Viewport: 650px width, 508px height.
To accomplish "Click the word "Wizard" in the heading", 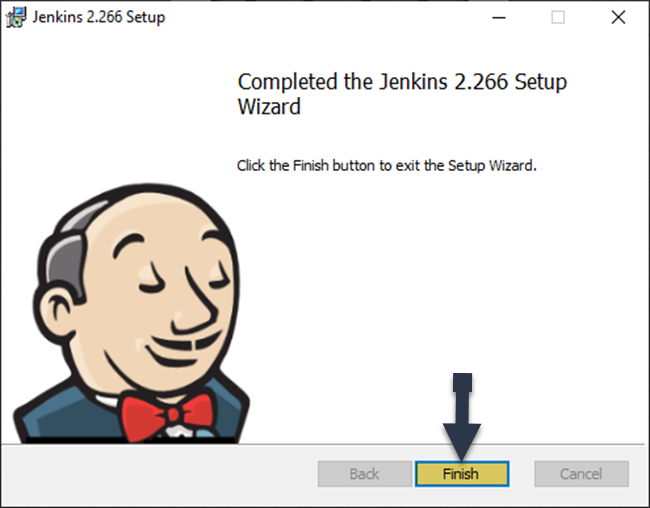I will tap(269, 107).
